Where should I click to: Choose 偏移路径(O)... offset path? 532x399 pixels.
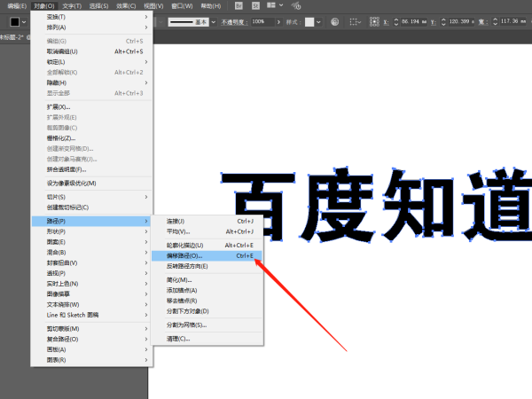click(207, 256)
